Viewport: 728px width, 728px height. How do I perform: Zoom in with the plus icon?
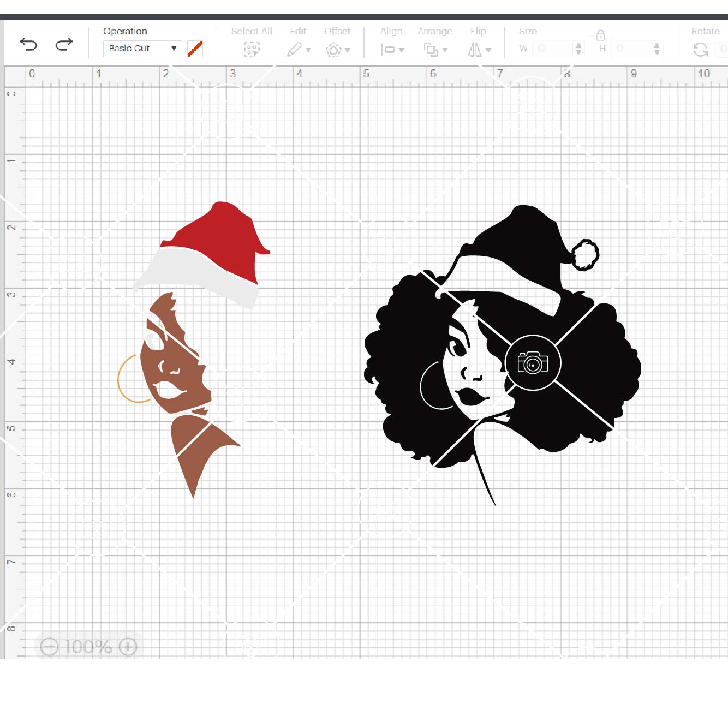click(128, 647)
